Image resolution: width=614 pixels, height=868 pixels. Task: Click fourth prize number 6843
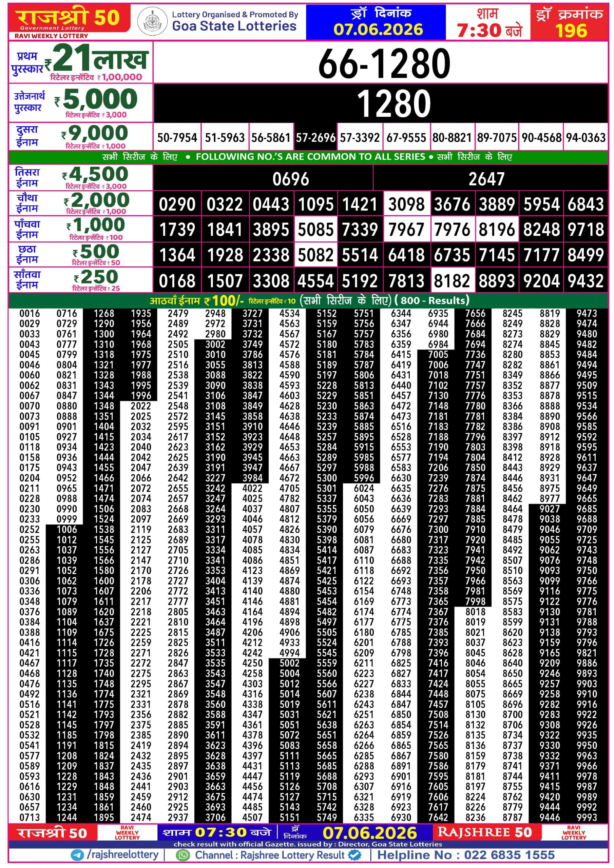[586, 204]
